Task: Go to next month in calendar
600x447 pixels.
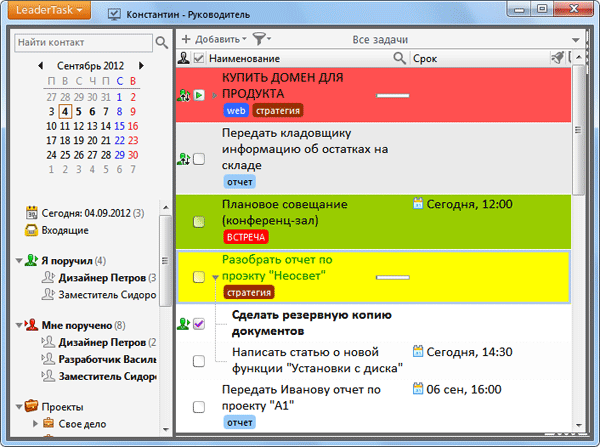Action: click(x=141, y=65)
